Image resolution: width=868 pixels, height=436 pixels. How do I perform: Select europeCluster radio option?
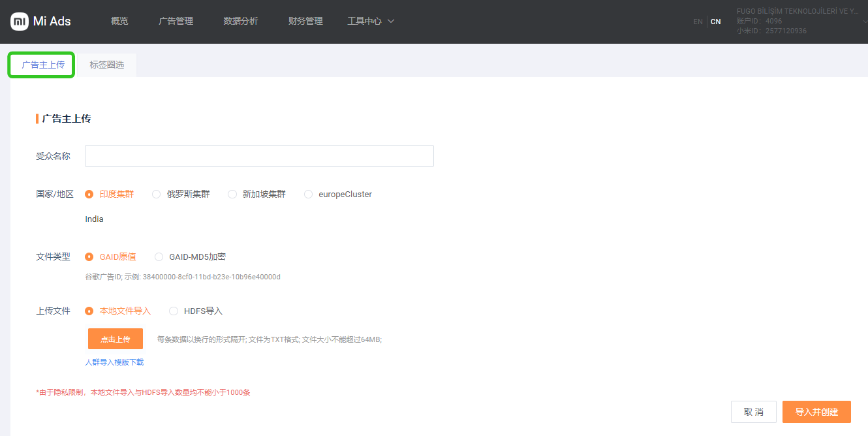[309, 194]
